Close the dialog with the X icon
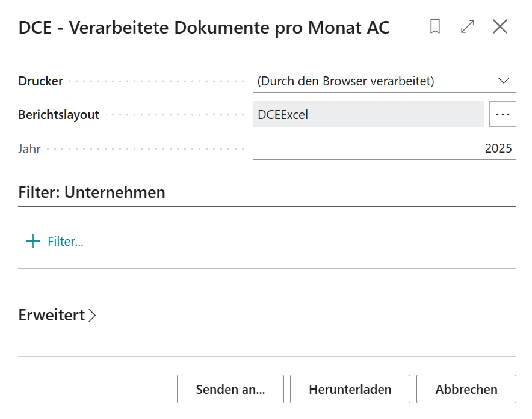 [500, 26]
